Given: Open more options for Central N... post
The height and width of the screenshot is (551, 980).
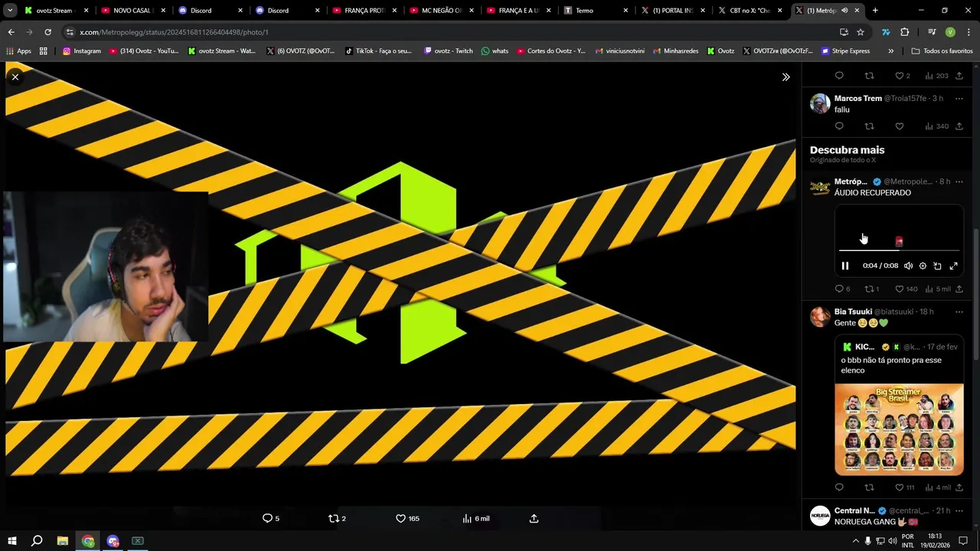Looking at the screenshot, I should 959,511.
